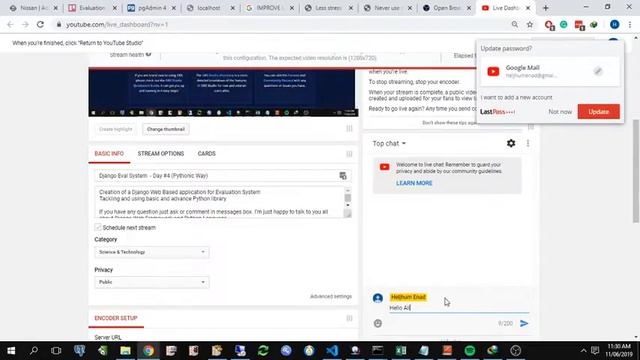Click drag handle icon beside Change thumbnail
The image size is (640, 360).
[349, 129]
